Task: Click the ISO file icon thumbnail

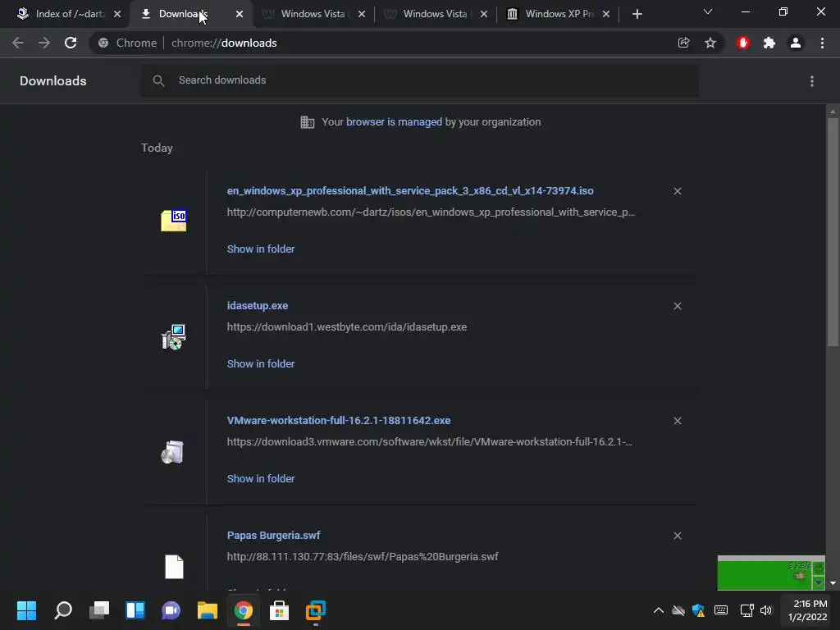Action: (174, 221)
